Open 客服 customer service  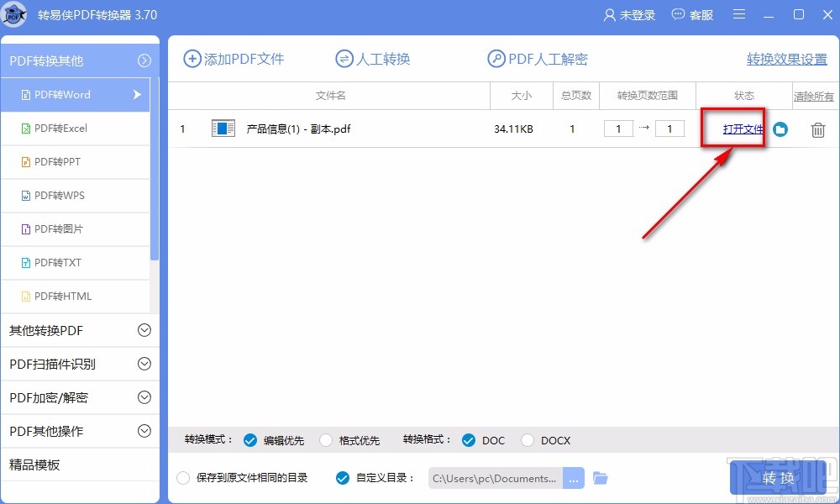coord(692,14)
